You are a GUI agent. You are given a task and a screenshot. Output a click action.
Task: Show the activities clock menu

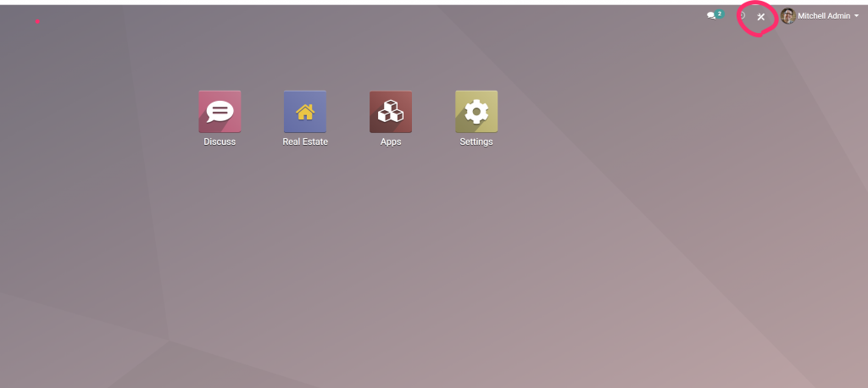point(743,16)
